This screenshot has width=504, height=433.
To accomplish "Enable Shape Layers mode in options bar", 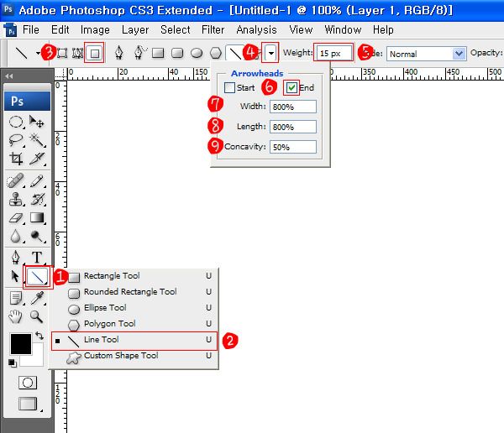I will tap(62, 53).
